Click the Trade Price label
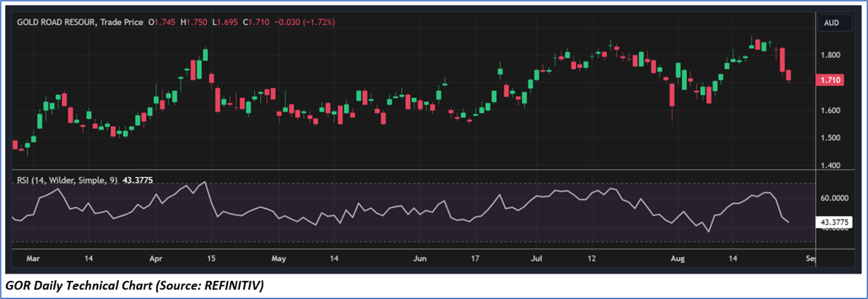 pos(122,22)
